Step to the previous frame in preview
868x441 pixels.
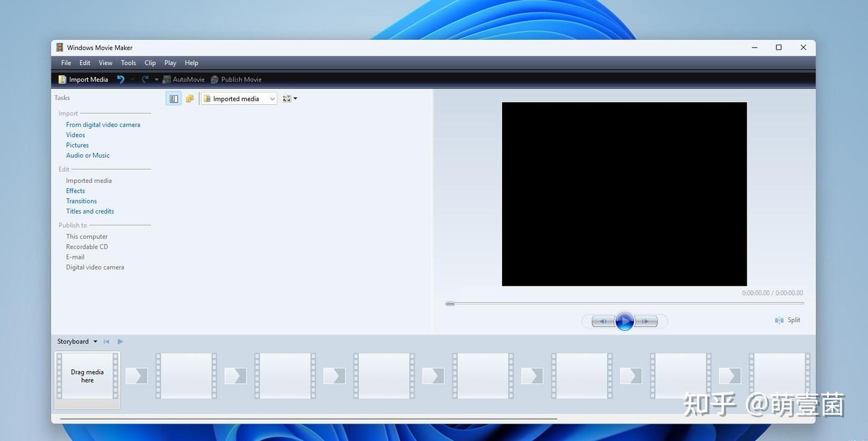click(x=603, y=322)
